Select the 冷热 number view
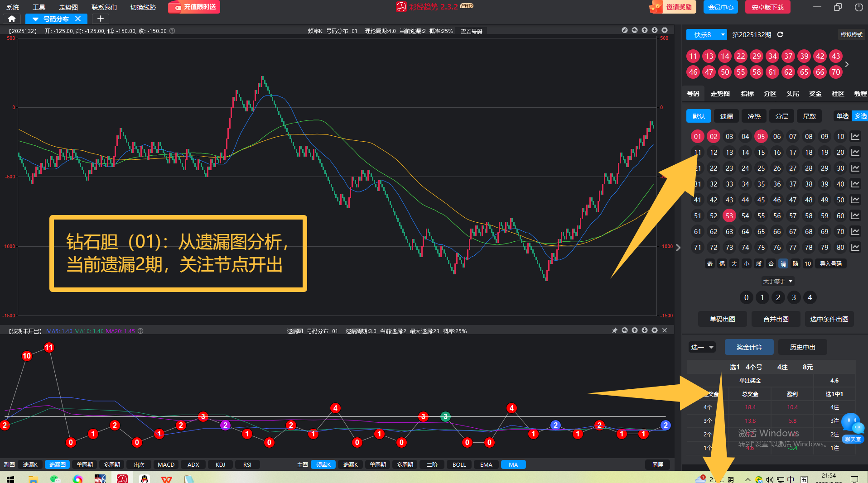Image resolution: width=868 pixels, height=483 pixels. tap(754, 116)
